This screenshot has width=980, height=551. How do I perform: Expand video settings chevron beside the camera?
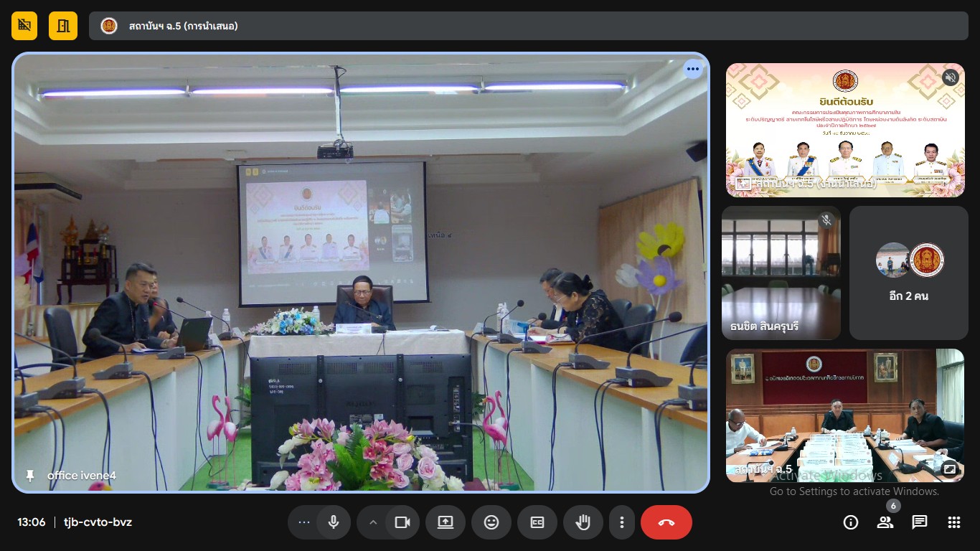(x=372, y=522)
